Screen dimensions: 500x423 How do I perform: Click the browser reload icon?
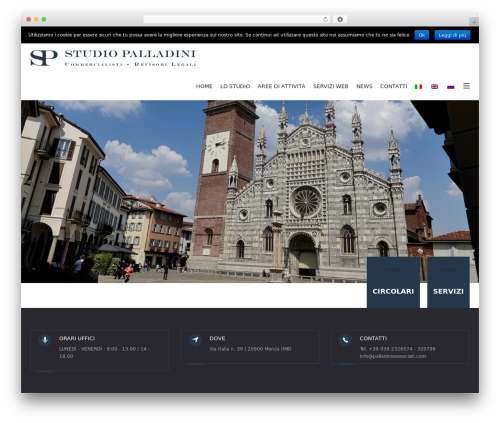pos(325,20)
